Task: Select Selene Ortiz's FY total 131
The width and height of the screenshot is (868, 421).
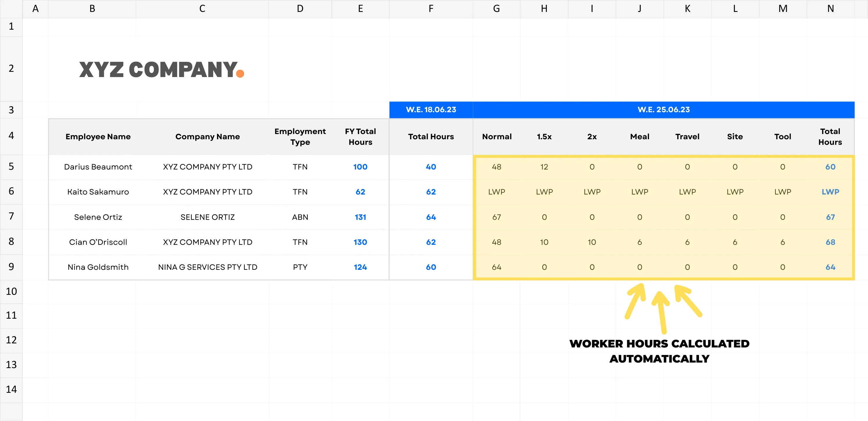Action: click(360, 217)
